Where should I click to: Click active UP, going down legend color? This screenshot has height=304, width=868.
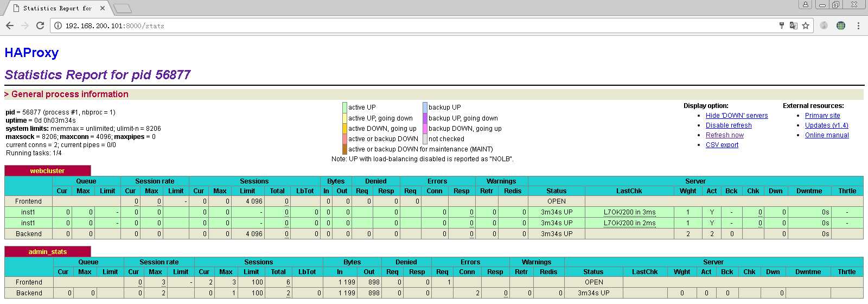[x=344, y=118]
